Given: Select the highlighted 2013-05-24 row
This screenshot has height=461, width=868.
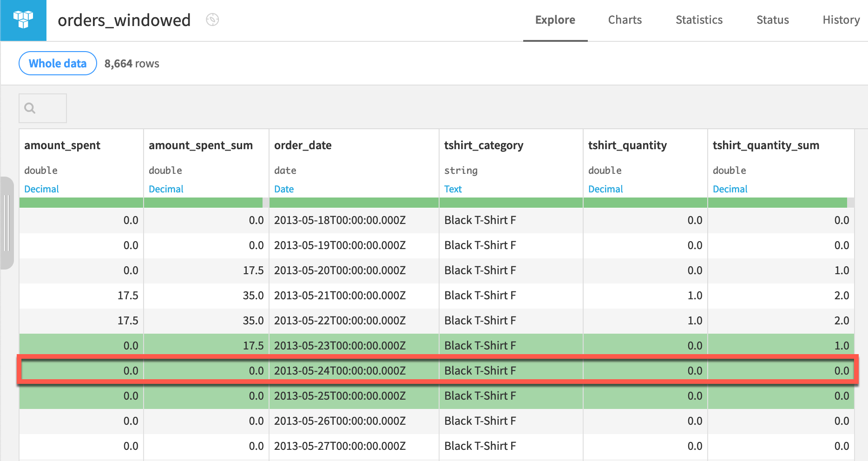Looking at the screenshot, I should 354,370.
